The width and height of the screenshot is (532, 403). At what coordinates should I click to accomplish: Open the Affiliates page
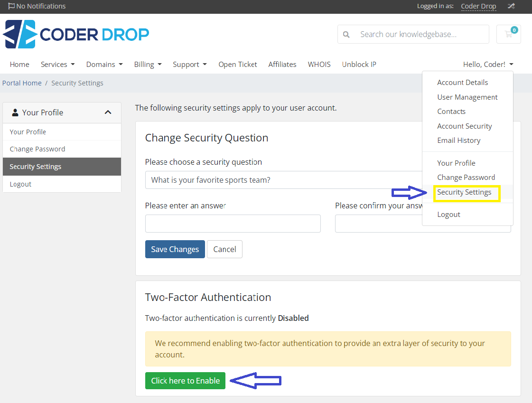pos(282,65)
